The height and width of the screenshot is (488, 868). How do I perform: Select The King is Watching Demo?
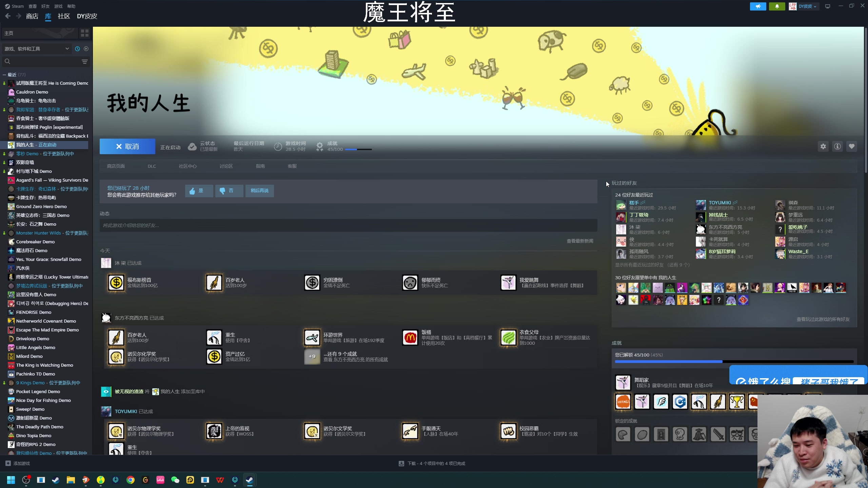pos(45,365)
